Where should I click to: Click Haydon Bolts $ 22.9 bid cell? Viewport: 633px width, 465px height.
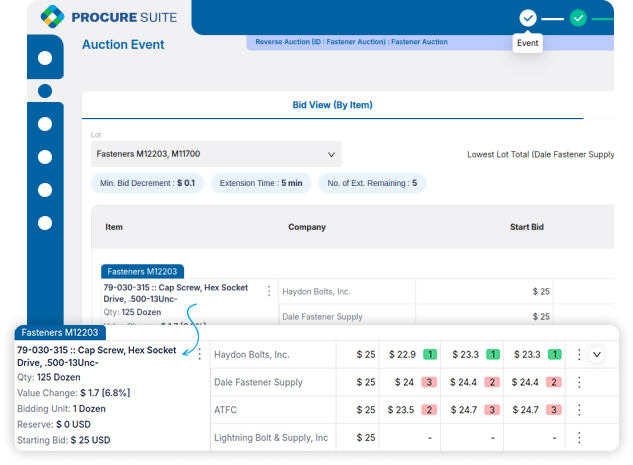click(x=410, y=354)
